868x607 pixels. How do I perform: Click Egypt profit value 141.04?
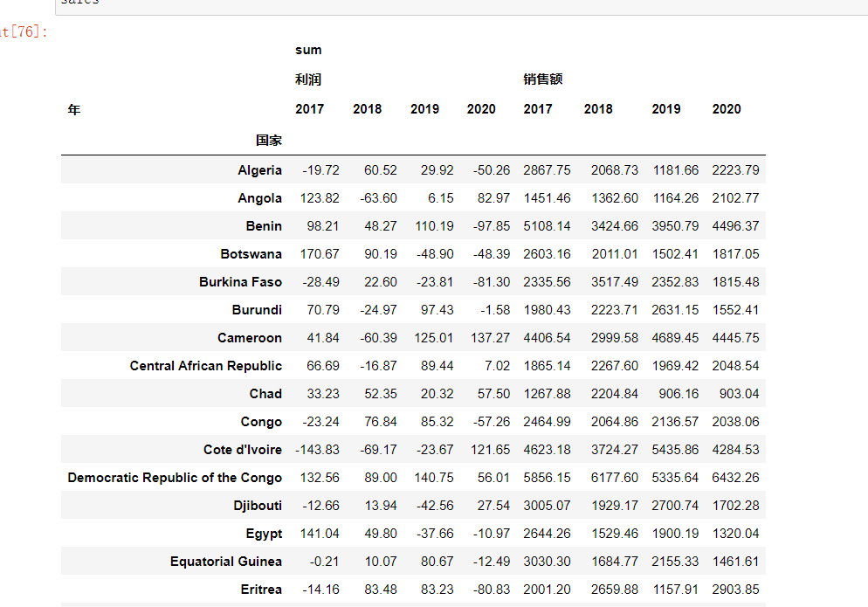(320, 534)
